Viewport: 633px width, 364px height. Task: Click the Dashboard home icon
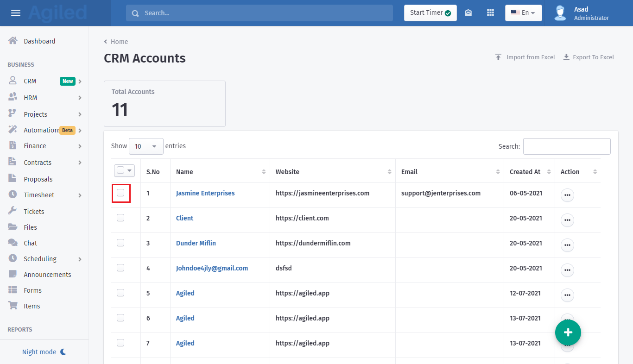coord(13,41)
